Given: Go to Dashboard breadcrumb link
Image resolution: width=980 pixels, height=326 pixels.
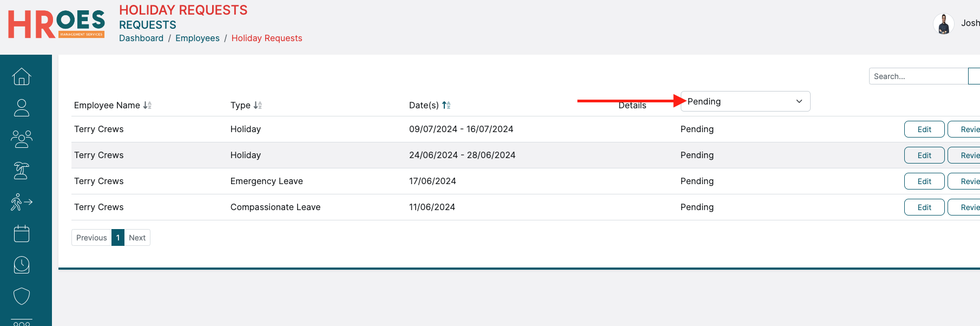Looking at the screenshot, I should tap(141, 38).
